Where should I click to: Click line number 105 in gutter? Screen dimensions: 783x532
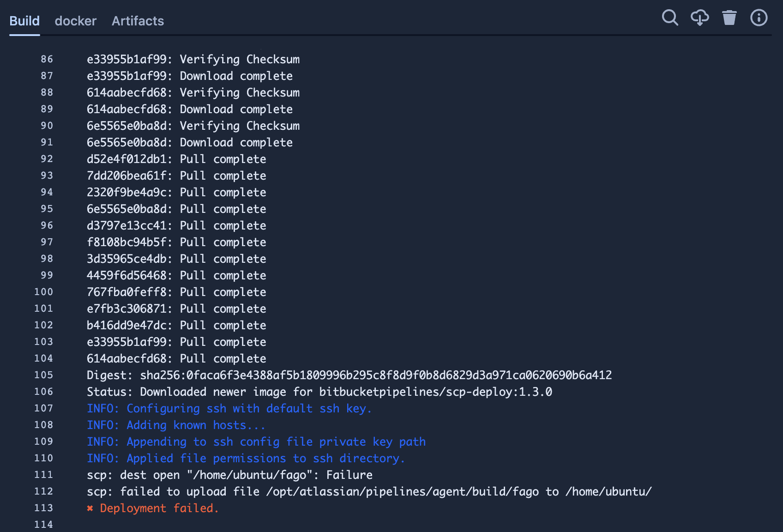pos(44,375)
